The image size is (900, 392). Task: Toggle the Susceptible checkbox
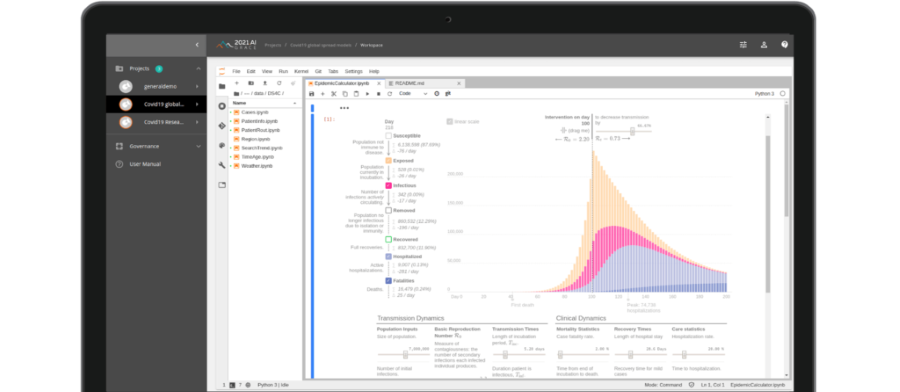click(x=389, y=136)
